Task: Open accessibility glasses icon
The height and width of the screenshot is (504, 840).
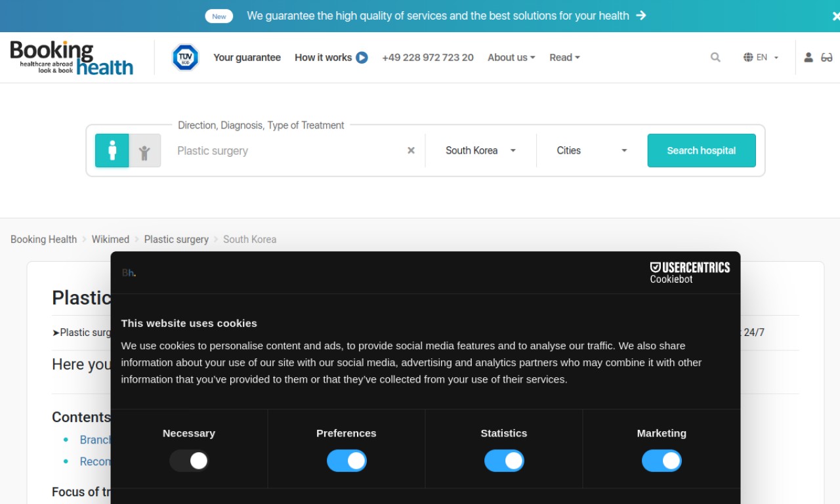Action: click(827, 58)
